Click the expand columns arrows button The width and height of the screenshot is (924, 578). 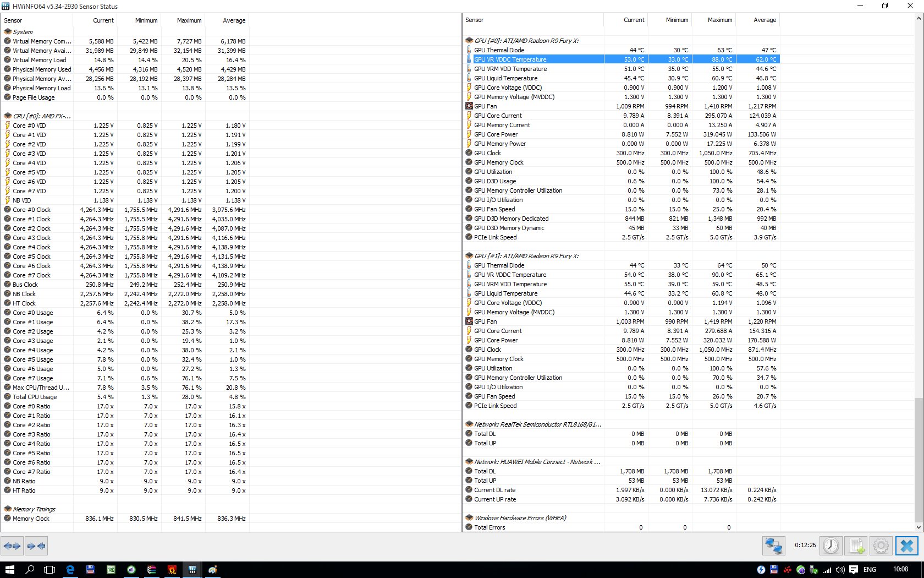(12, 546)
